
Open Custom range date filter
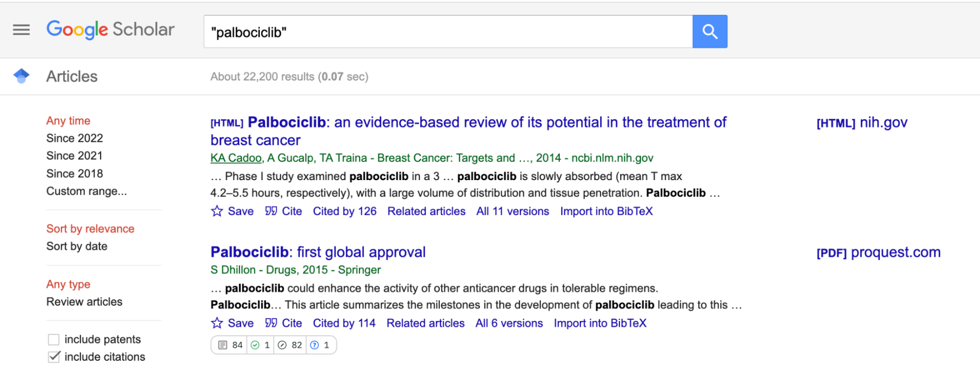point(86,191)
